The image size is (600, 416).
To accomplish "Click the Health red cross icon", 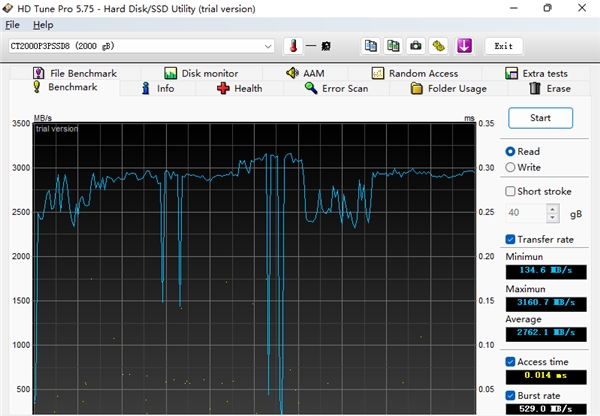I will pyautogui.click(x=223, y=88).
